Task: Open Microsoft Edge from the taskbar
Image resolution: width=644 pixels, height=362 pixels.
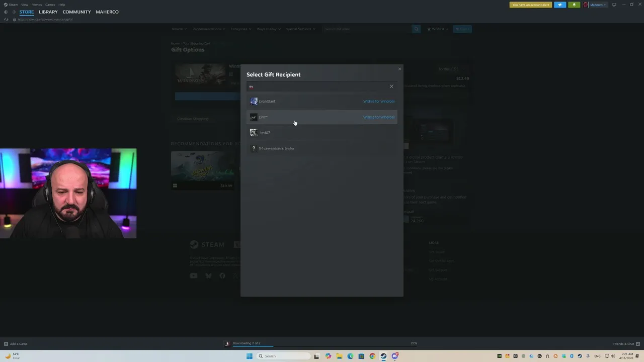Action: (x=350, y=356)
